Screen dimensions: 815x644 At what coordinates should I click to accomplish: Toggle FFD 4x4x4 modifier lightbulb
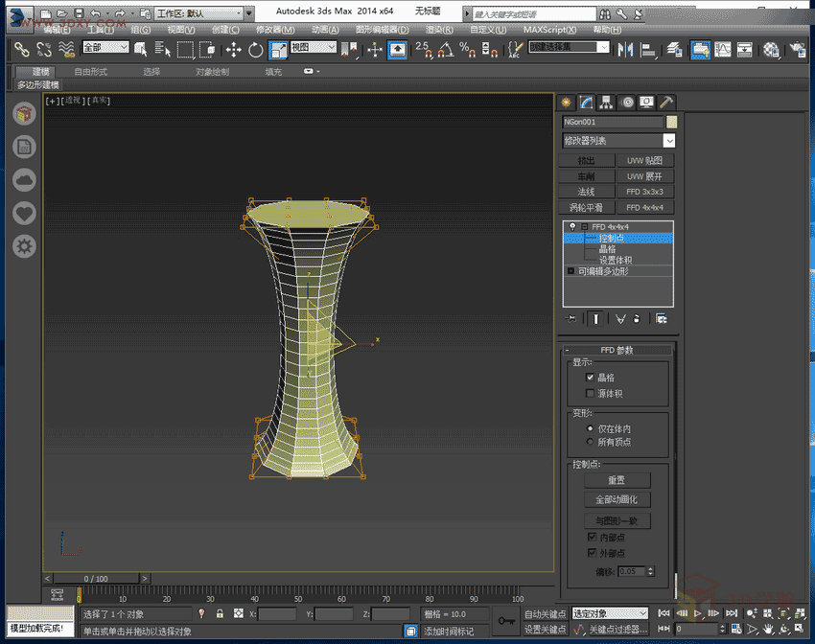pos(571,226)
